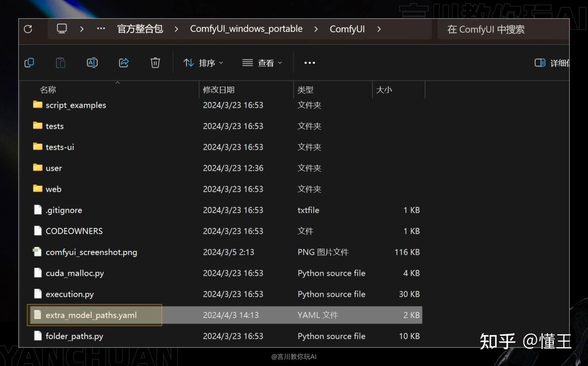Click the 2024/3/23 12:36 date cell
The image size is (588, 366).
(x=233, y=168)
